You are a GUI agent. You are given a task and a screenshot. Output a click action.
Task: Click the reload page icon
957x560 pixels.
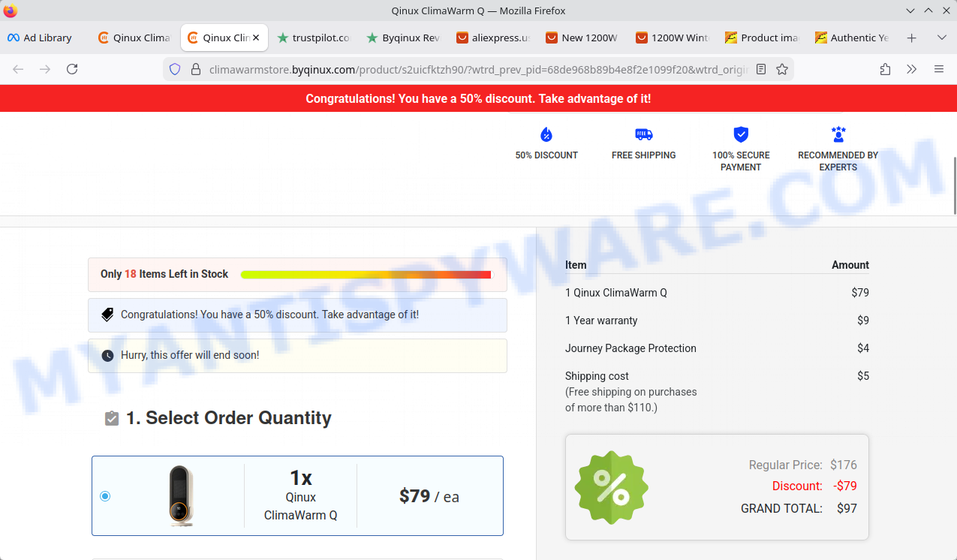pos(72,69)
